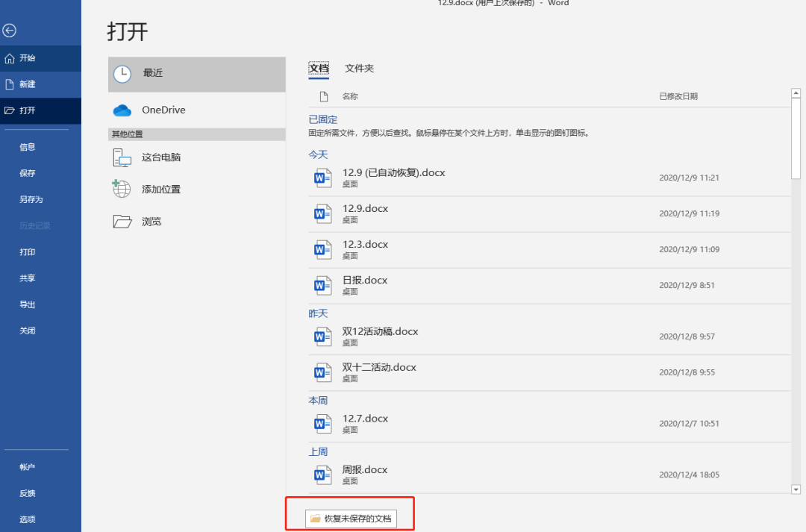This screenshot has width=806, height=532.
Task: Click the page icon beside 新建
Action: point(9,84)
